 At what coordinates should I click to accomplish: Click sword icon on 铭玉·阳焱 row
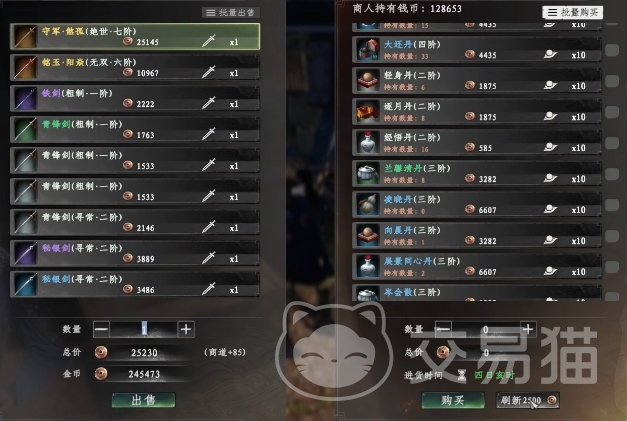coord(208,72)
